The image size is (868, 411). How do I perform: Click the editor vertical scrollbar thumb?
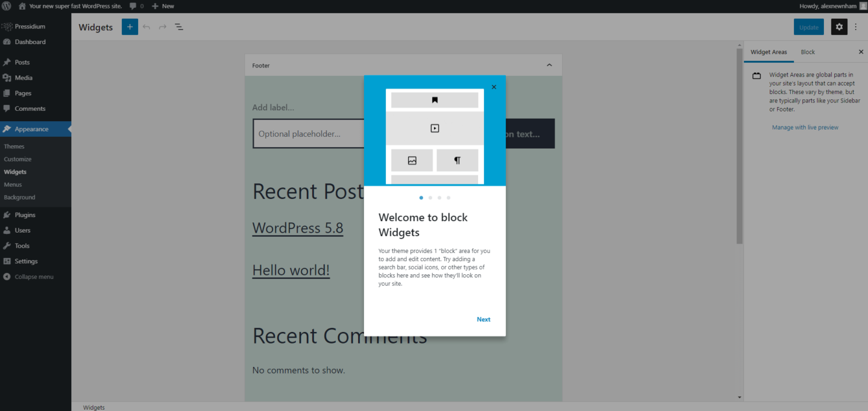740,146
